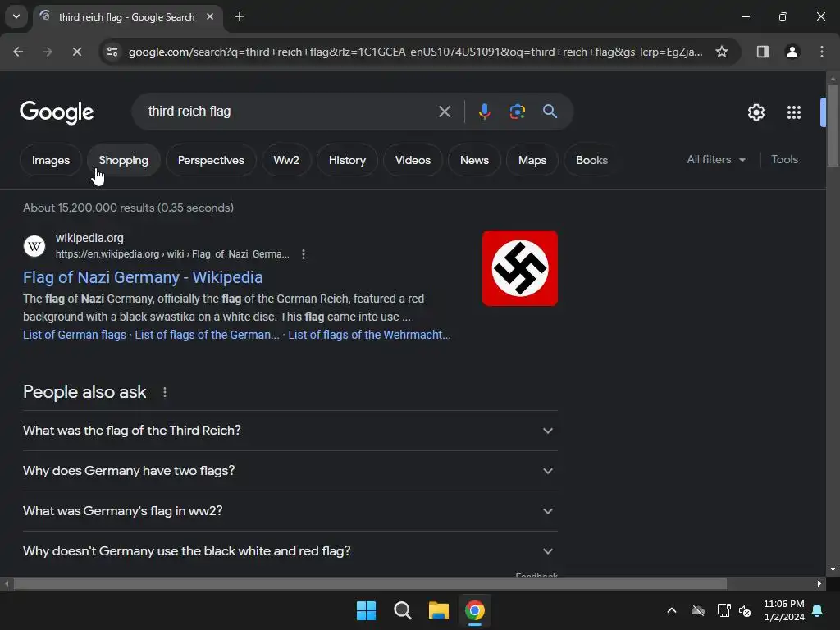Open Chrome's three-dot menu
The image size is (840, 630).
[x=822, y=52]
